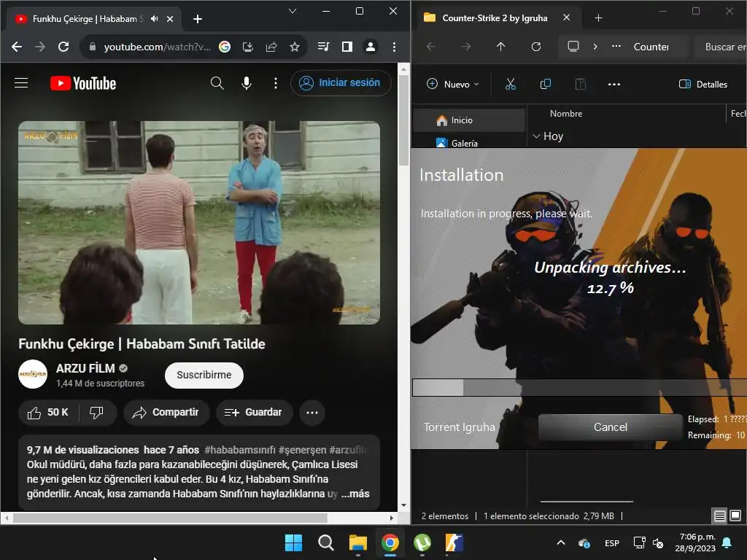Viewport: 747px width, 560px height.
Task: Open the Nuevo dropdown in Explorer
Action: point(452,85)
